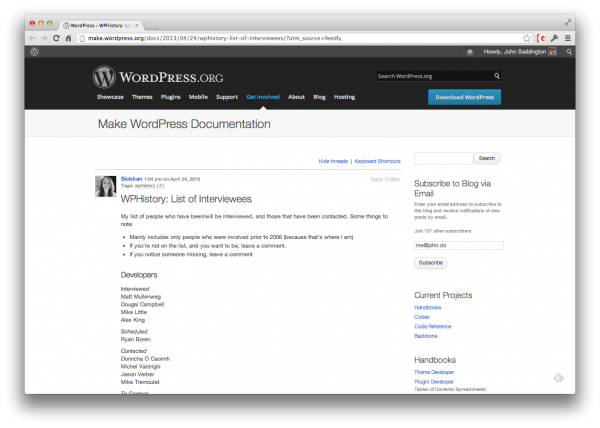600x428 pixels.
Task: Click John Saddington's avatar in admin bar
Action: point(553,52)
